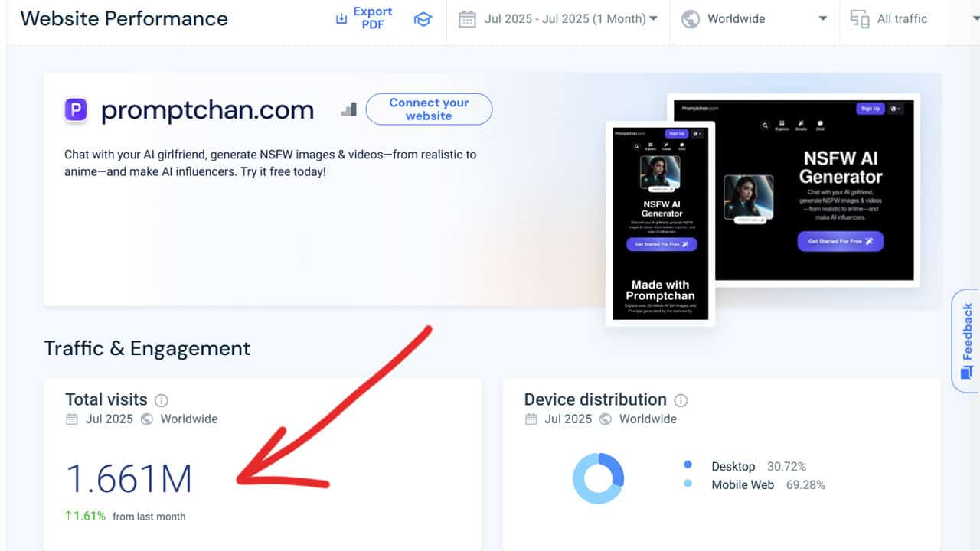Open the mobile site preview thumbnail
Screen dimensions: 980x551
point(660,223)
